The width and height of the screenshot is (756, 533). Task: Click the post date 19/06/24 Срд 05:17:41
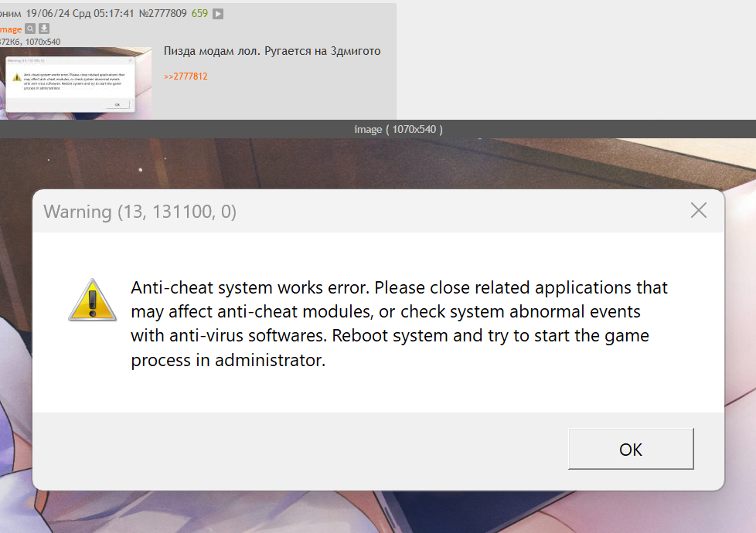pyautogui.click(x=80, y=13)
